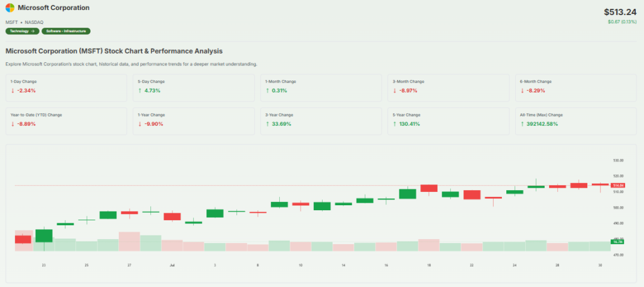Viewport: 644px width, 287px height.
Task: Click the green up arrow in All-Time Change
Action: 521,124
